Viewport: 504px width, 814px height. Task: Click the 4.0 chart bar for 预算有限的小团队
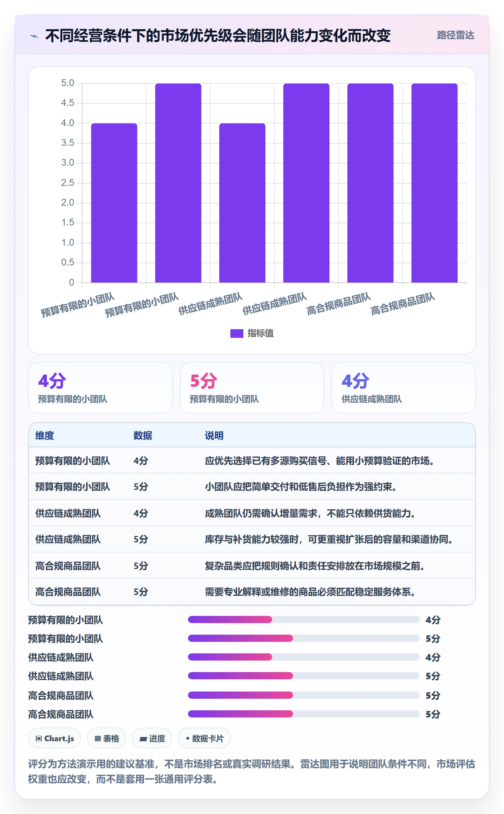(x=114, y=203)
